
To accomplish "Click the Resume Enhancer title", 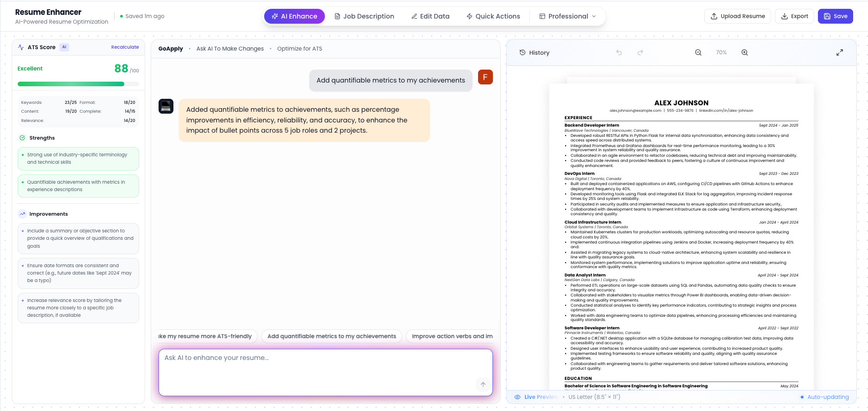I will (x=48, y=12).
